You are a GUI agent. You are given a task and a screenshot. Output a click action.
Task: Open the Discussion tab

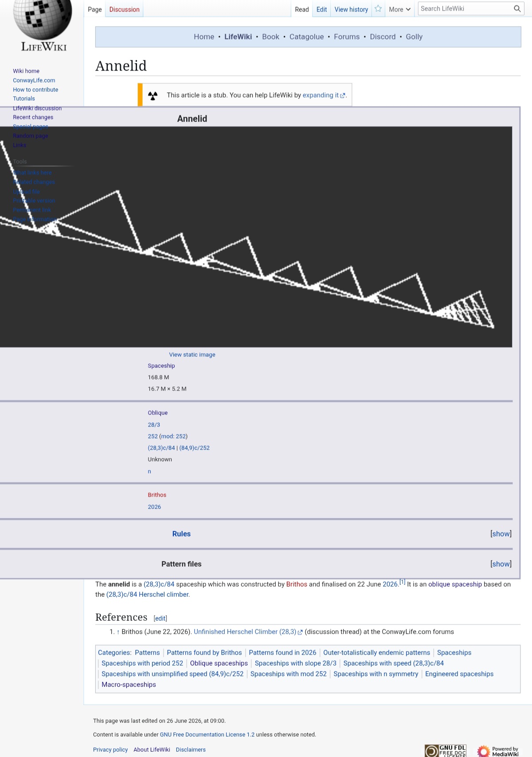pyautogui.click(x=124, y=9)
